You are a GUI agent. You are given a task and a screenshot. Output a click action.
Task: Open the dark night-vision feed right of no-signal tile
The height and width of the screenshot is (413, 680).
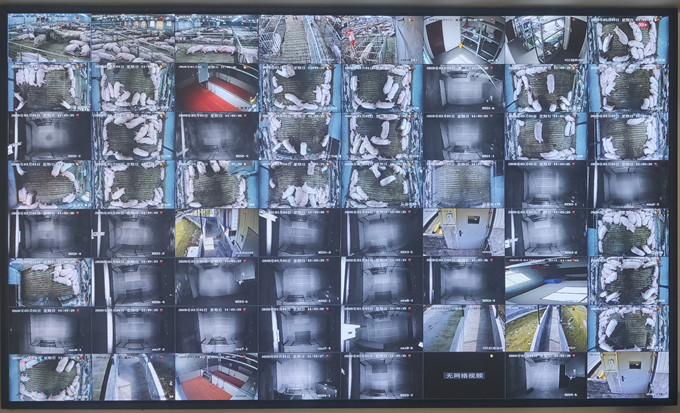point(546,376)
